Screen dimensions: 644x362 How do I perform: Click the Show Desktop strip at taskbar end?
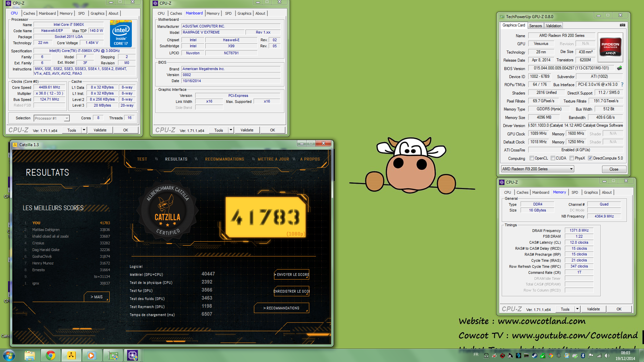click(641, 355)
